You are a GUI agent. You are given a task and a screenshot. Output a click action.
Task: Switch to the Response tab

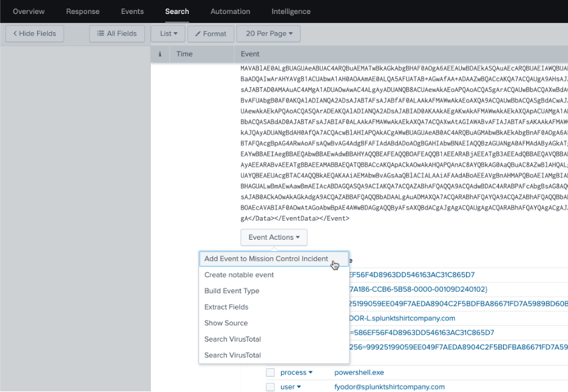click(83, 12)
